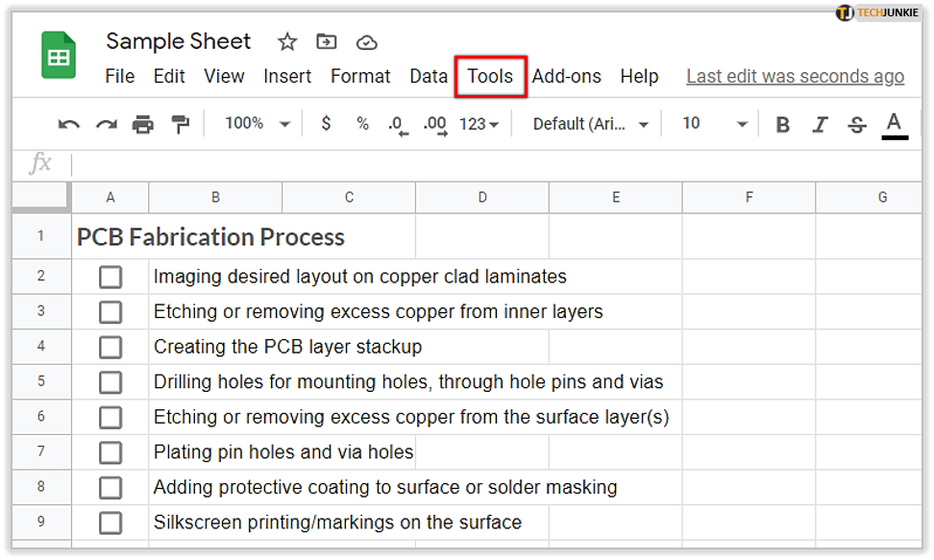934x560 pixels.
Task: Open the text color picker
Action: [895, 124]
